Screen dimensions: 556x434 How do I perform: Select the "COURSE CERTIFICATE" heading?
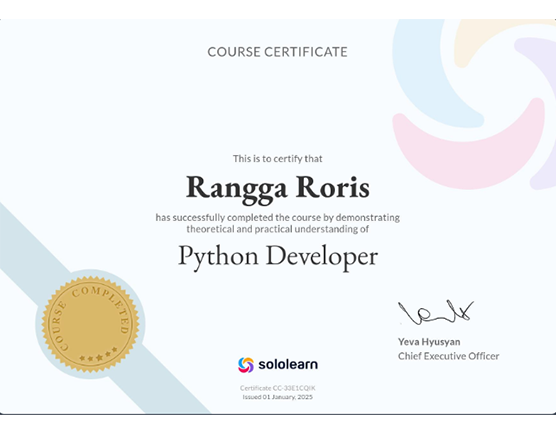click(277, 52)
